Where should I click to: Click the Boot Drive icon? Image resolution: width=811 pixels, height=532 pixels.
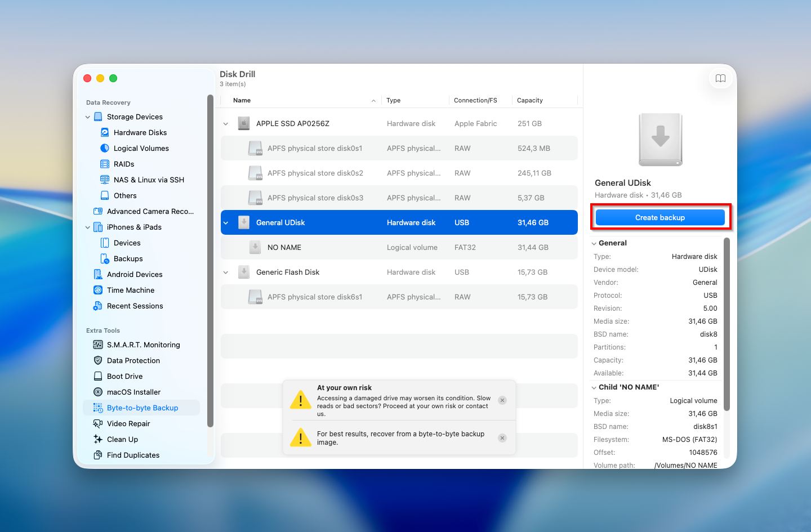(98, 376)
